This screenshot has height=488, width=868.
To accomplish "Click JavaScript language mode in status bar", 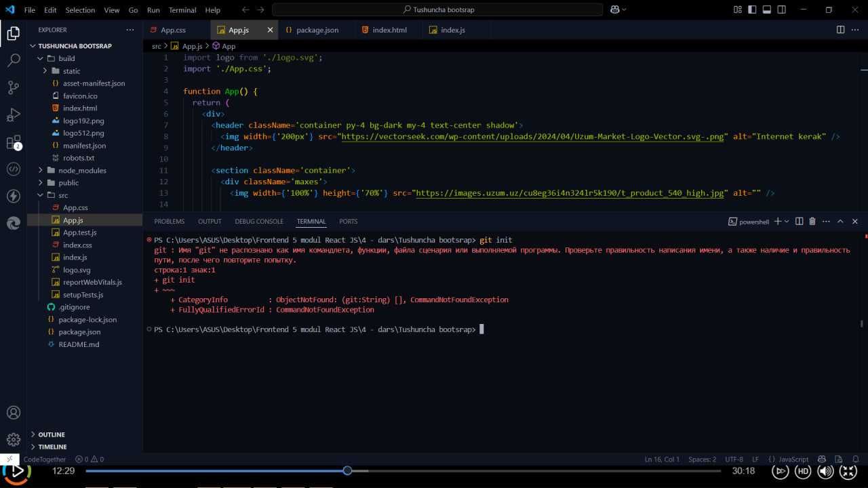I will [x=793, y=460].
